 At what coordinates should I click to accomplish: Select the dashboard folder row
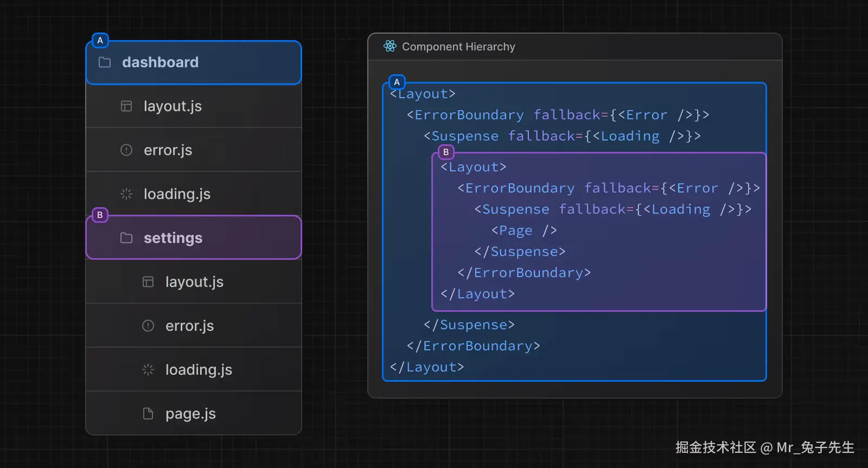coord(194,62)
